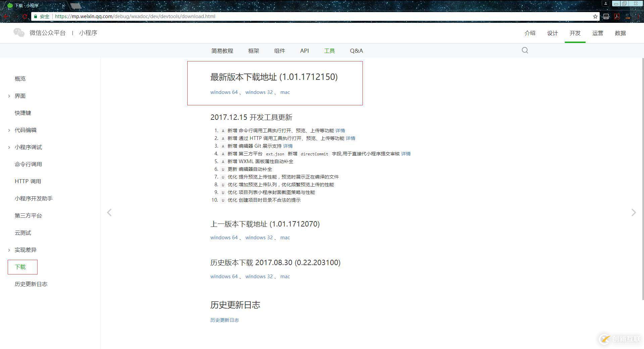Switch to the API tab

pos(304,51)
